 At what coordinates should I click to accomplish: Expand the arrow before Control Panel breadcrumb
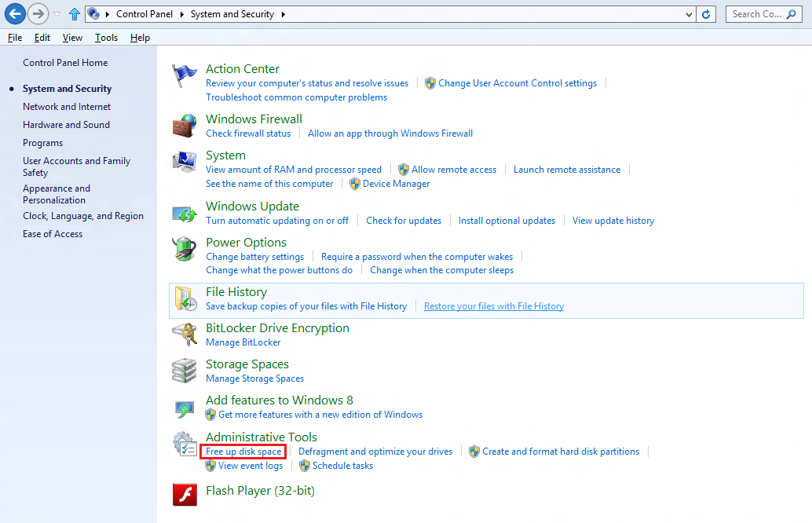[108, 14]
